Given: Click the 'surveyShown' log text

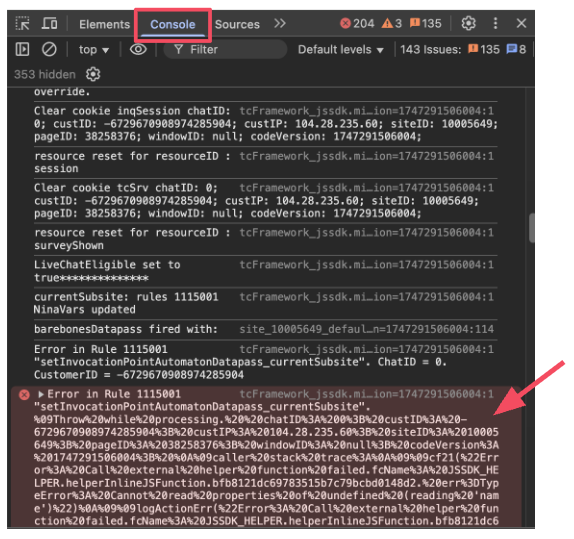Looking at the screenshot, I should (69, 246).
